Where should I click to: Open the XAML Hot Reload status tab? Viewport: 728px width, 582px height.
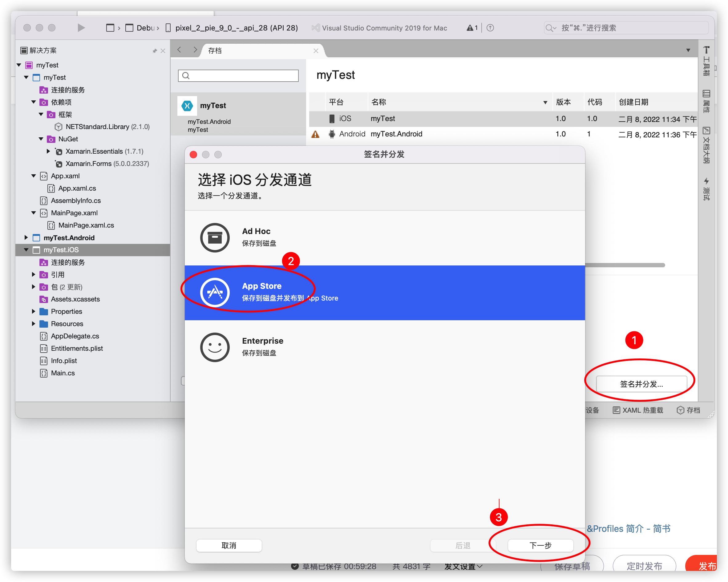638,410
